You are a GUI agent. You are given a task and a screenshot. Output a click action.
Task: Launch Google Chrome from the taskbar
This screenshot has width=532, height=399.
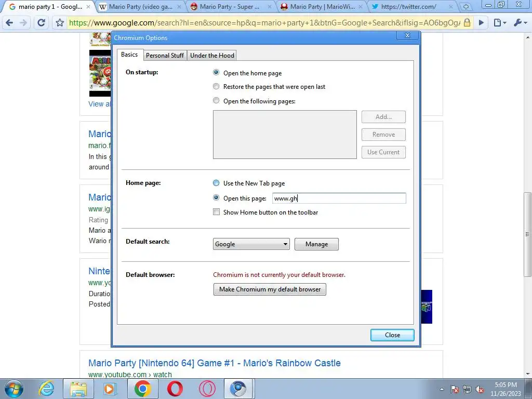142,389
